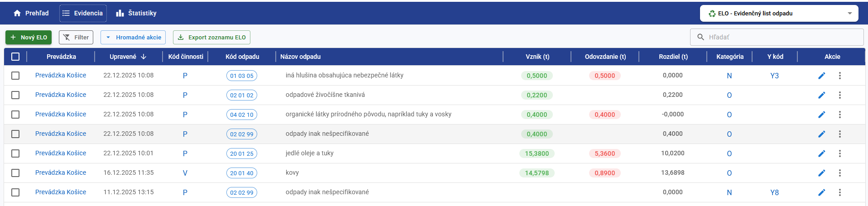Open the Hromadné akcie dropdown
The height and width of the screenshot is (206, 868).
coord(133,38)
